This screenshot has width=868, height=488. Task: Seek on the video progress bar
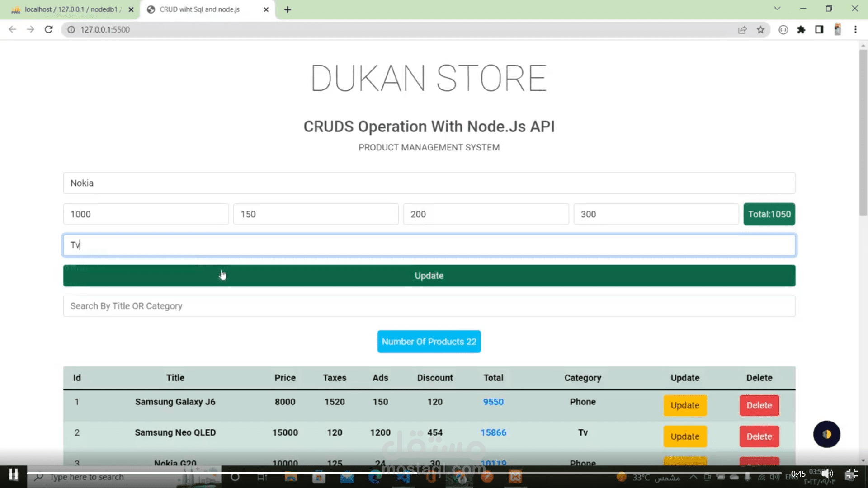click(405, 473)
